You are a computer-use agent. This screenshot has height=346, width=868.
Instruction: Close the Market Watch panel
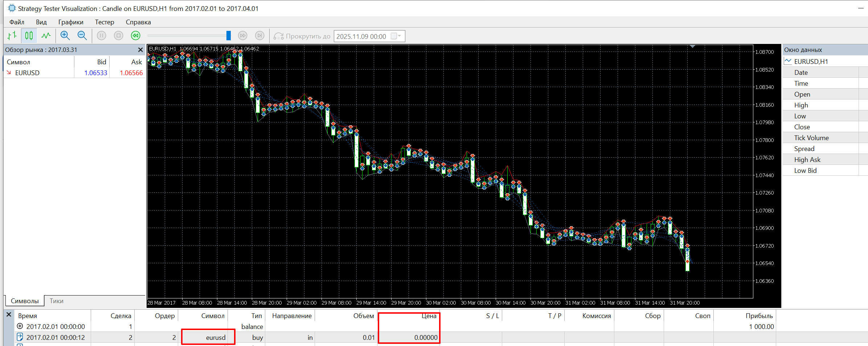(x=140, y=50)
